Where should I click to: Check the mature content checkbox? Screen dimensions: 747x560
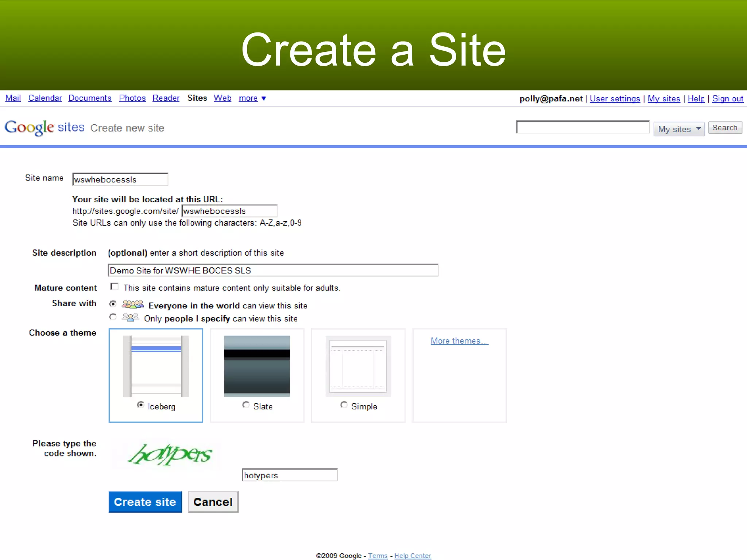[115, 287]
